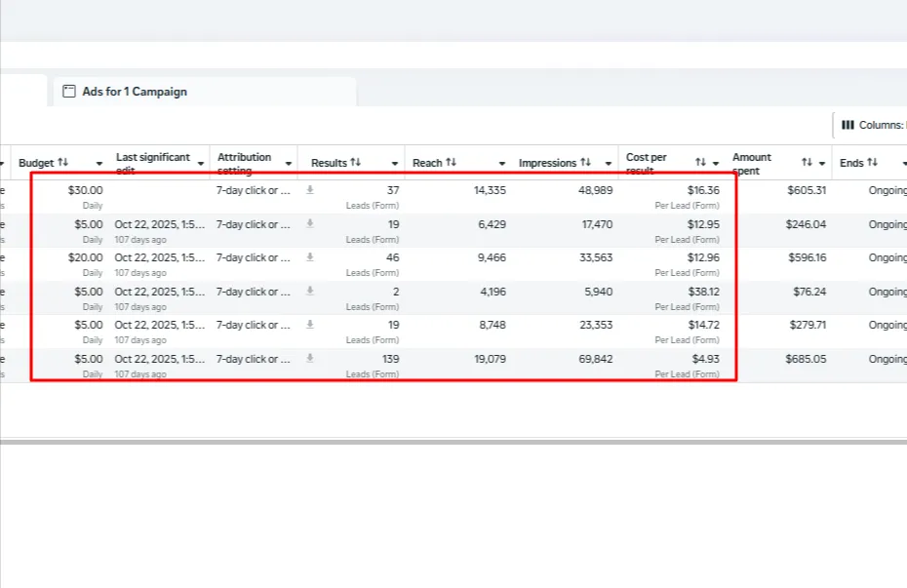This screenshot has width=907, height=588.
Task: Open the Last significant edit column dropdown arrow
Action: [201, 164]
